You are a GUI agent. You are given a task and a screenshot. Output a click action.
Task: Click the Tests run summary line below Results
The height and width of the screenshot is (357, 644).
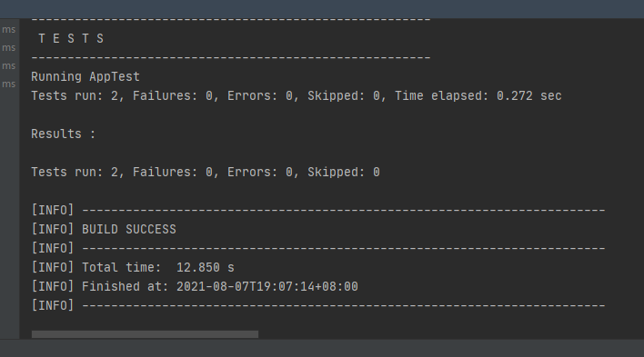tap(206, 172)
